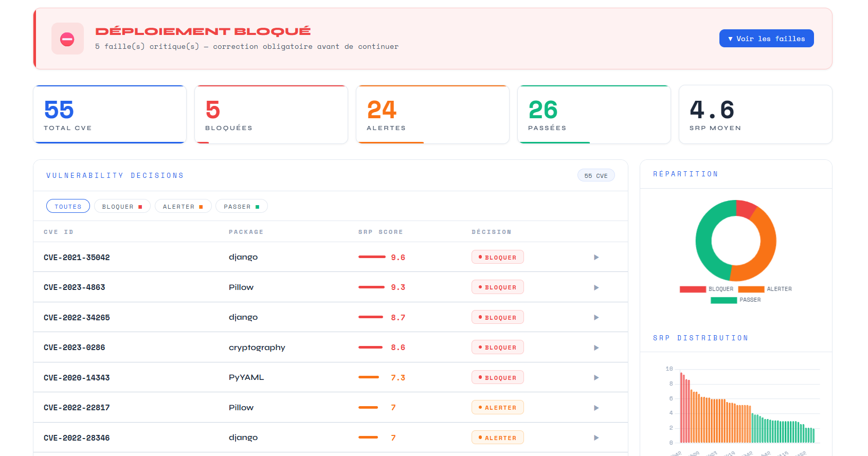The image size is (868, 456).
Task: Select the Bloquées stat card
Action: (x=271, y=114)
